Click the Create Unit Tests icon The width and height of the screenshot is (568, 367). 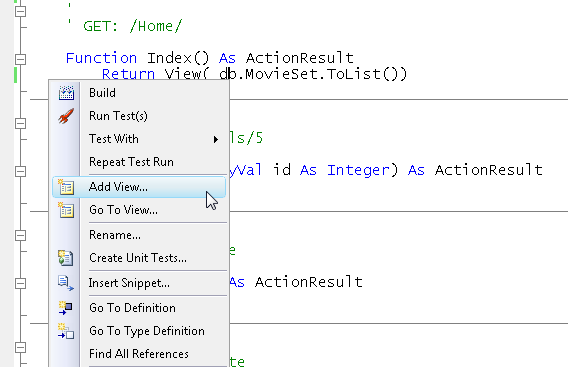click(x=66, y=258)
